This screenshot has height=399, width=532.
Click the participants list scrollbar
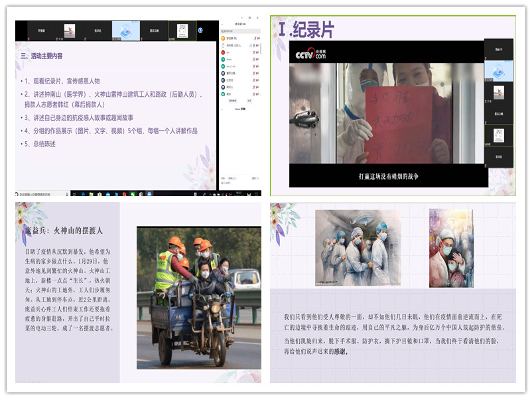(260, 48)
